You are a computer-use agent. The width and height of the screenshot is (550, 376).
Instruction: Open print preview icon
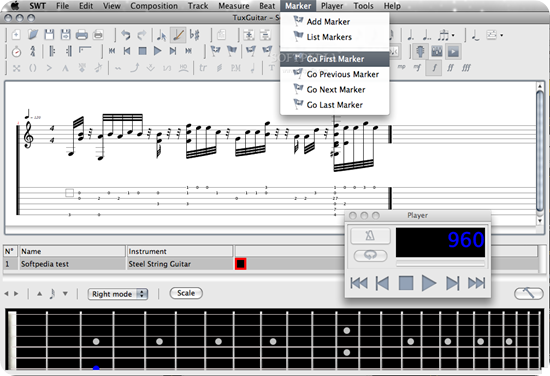coord(98,35)
